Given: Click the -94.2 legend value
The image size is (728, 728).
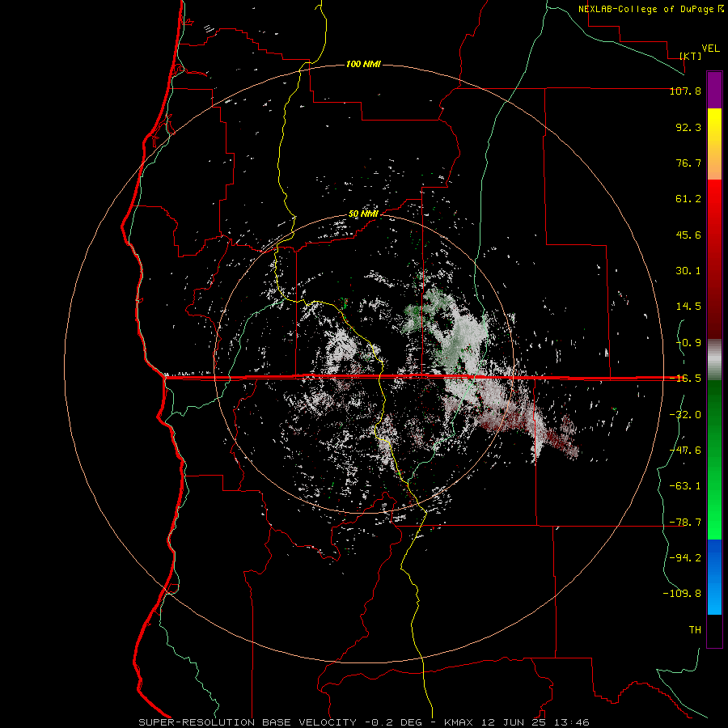Looking at the screenshot, I should 685,557.
